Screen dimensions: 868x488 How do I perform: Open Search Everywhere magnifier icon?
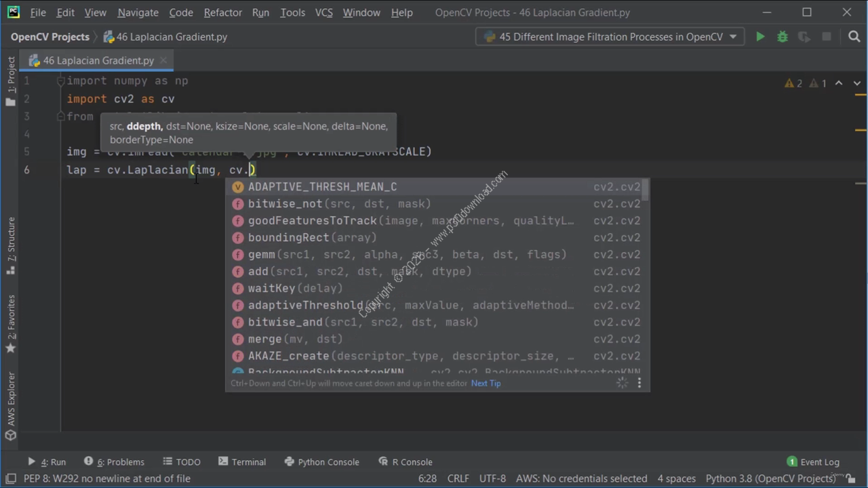854,37
